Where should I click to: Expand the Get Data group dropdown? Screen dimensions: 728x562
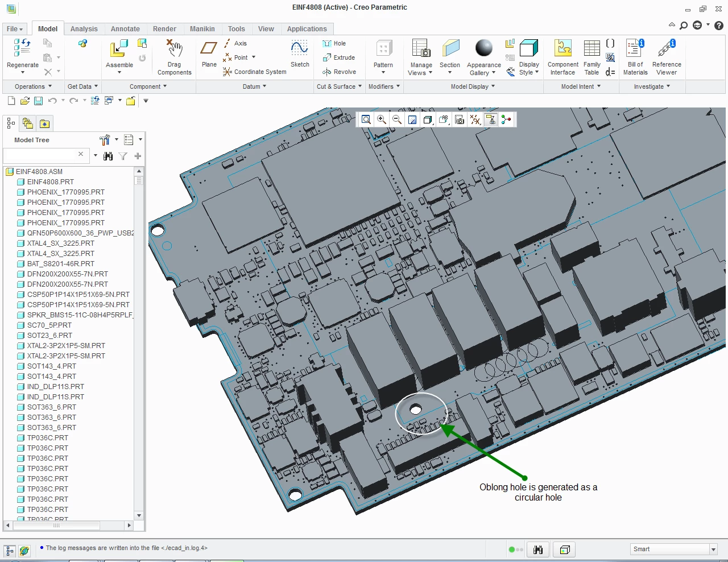82,86
